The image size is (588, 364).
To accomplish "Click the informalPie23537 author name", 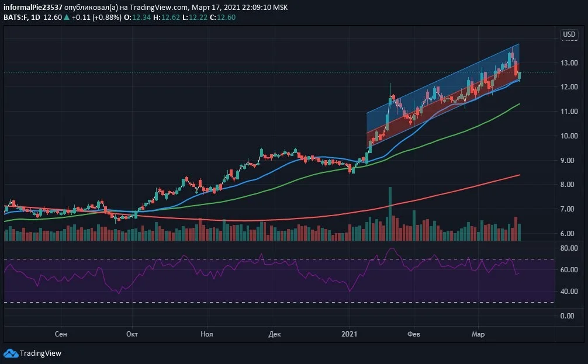I will (33, 8).
